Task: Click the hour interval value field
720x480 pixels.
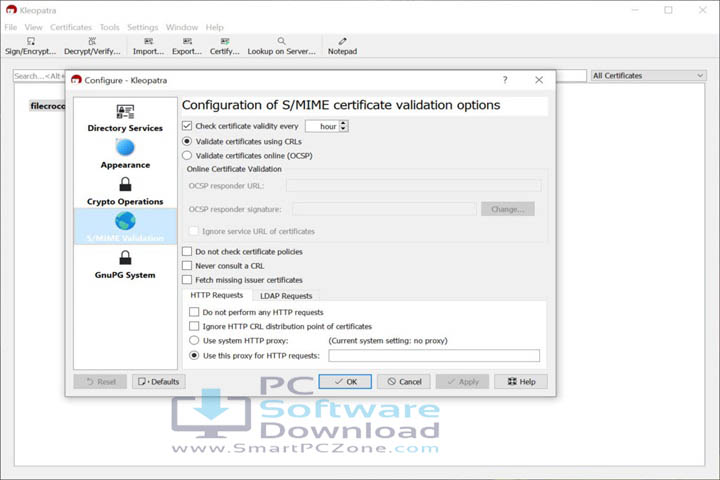Action: [x=322, y=126]
